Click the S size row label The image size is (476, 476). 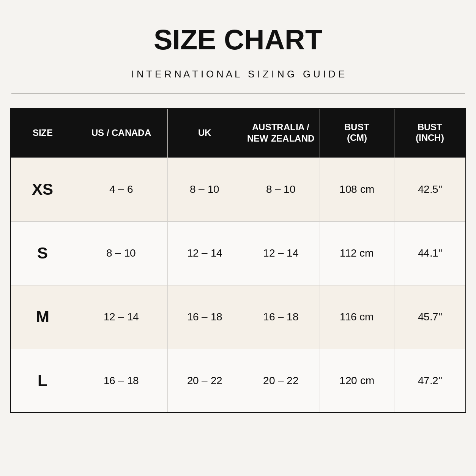point(43,253)
